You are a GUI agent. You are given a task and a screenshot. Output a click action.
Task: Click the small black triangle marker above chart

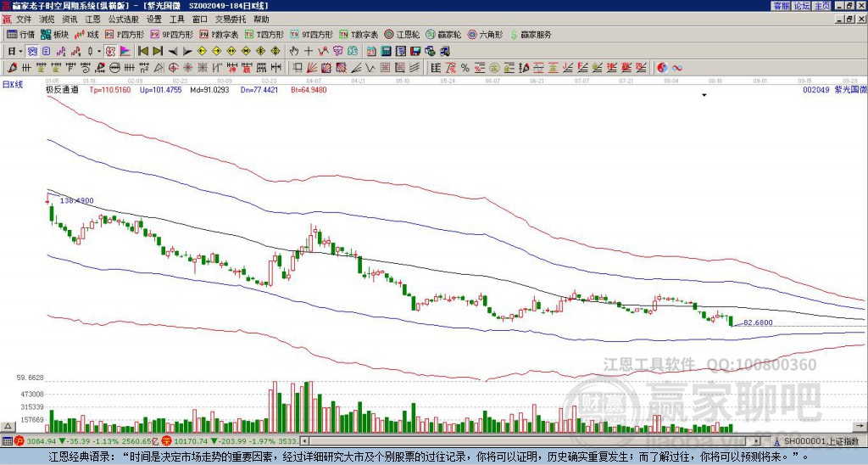point(704,95)
